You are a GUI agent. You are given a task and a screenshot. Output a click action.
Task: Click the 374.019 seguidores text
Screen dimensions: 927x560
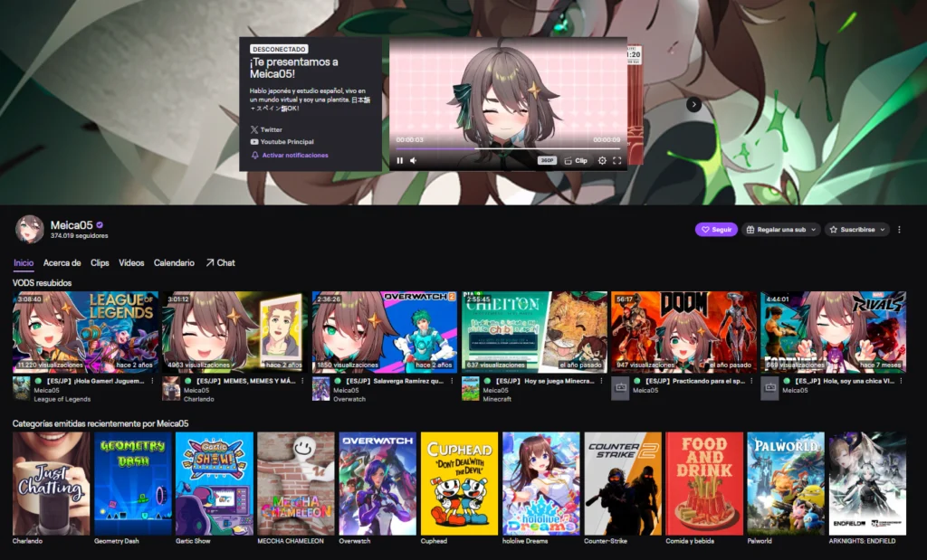pyautogui.click(x=80, y=236)
